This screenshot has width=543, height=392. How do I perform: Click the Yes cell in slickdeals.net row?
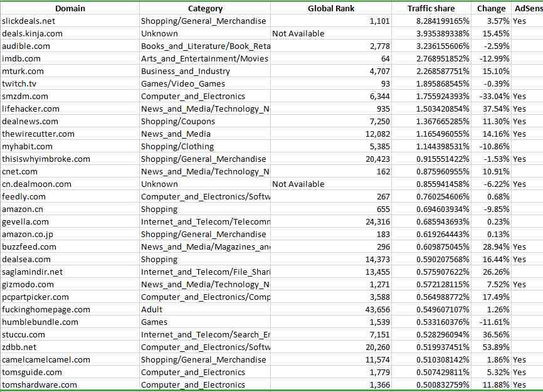(527, 21)
